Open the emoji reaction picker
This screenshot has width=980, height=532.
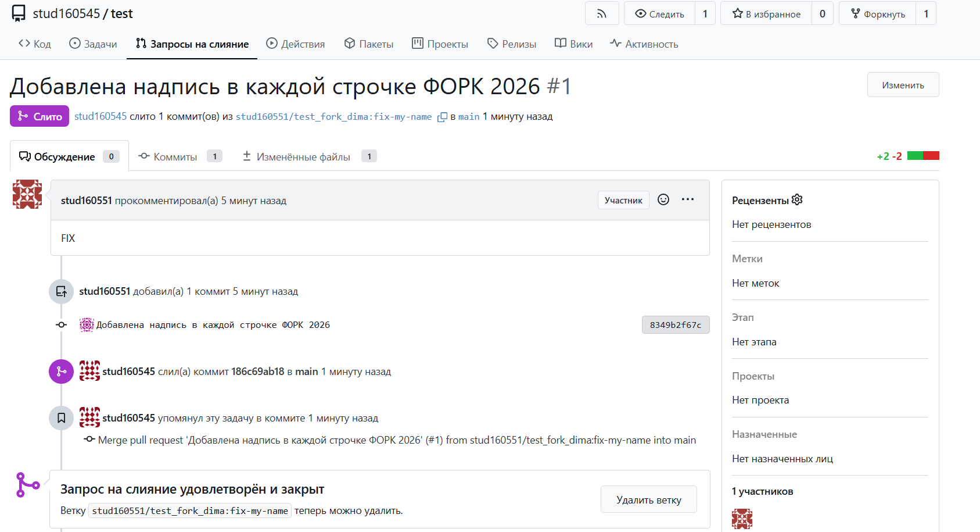pyautogui.click(x=663, y=199)
